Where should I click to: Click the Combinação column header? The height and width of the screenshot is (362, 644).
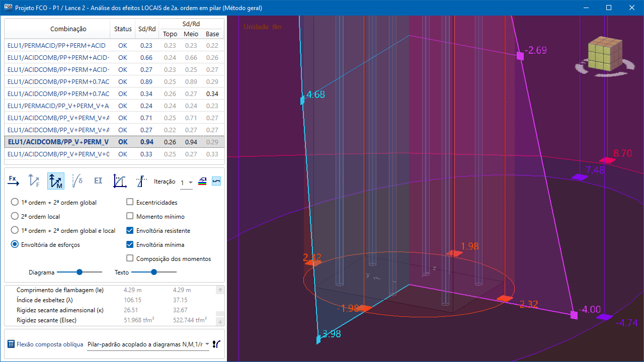[x=68, y=29]
